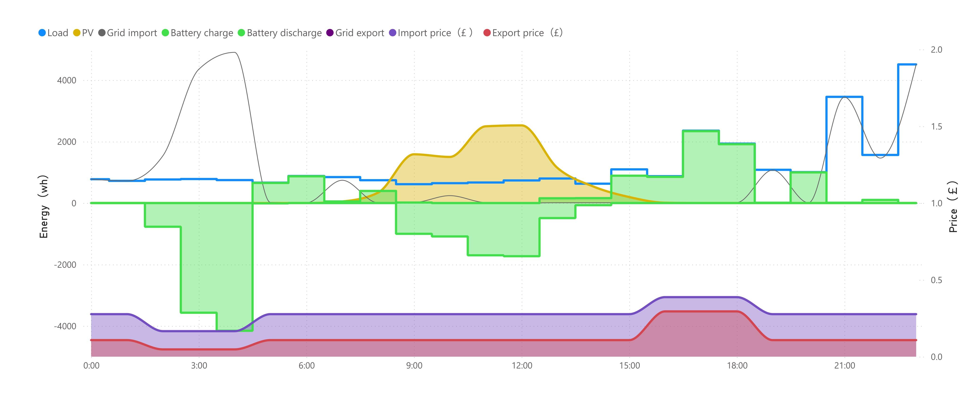The image size is (980, 400).
Task: Click the 9:00 time axis label
Action: click(x=414, y=366)
